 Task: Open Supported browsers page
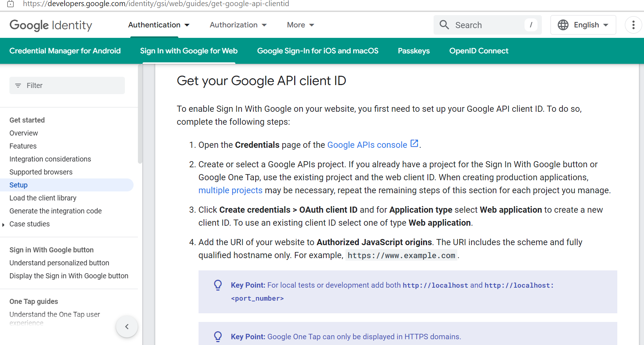tap(41, 172)
